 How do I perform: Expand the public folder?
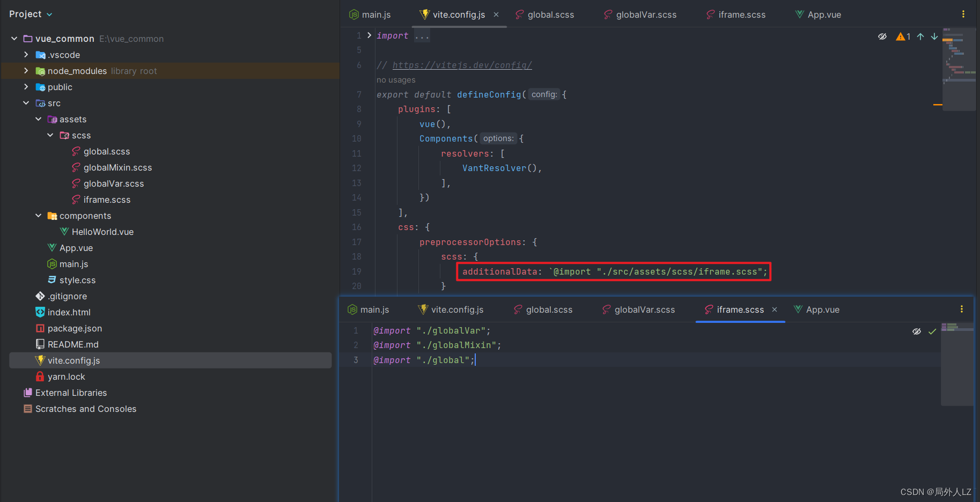26,87
